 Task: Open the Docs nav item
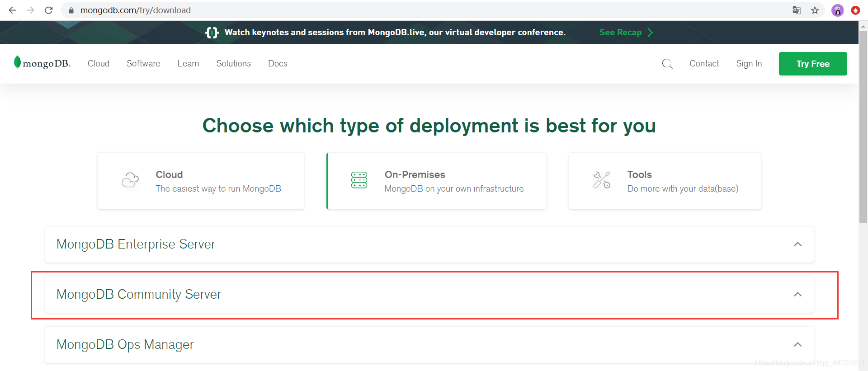(x=278, y=64)
